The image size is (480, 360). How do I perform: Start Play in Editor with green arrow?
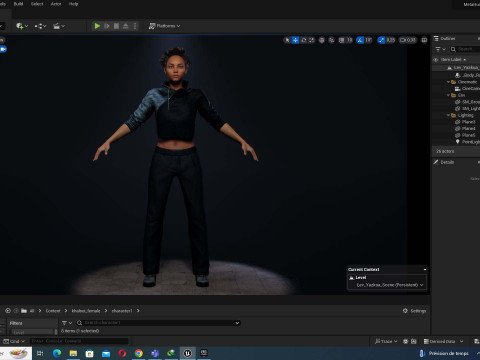(x=97, y=26)
